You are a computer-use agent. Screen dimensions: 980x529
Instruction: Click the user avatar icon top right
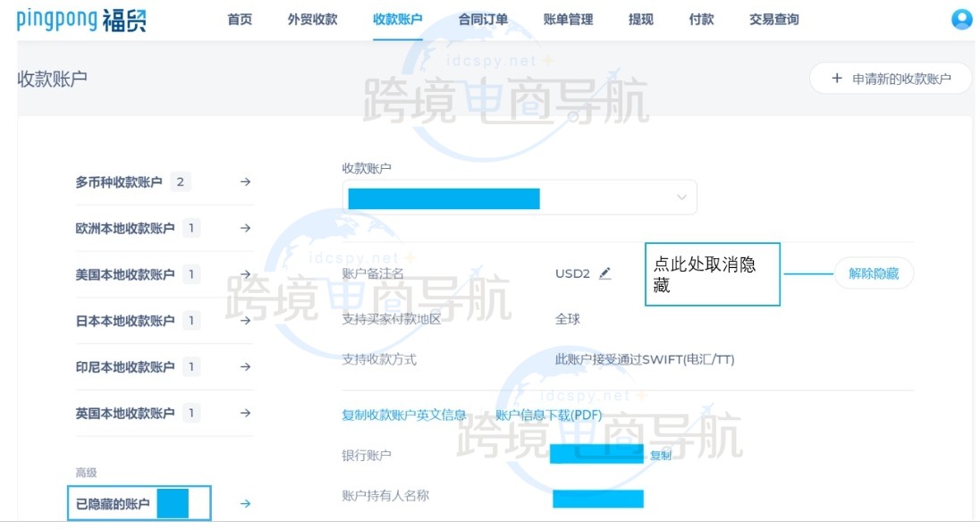[x=960, y=18]
